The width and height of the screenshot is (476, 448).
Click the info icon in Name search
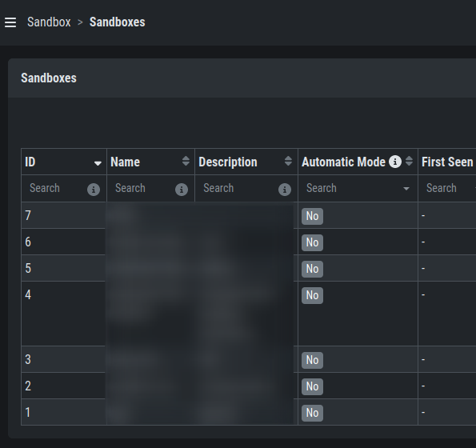pos(182,190)
